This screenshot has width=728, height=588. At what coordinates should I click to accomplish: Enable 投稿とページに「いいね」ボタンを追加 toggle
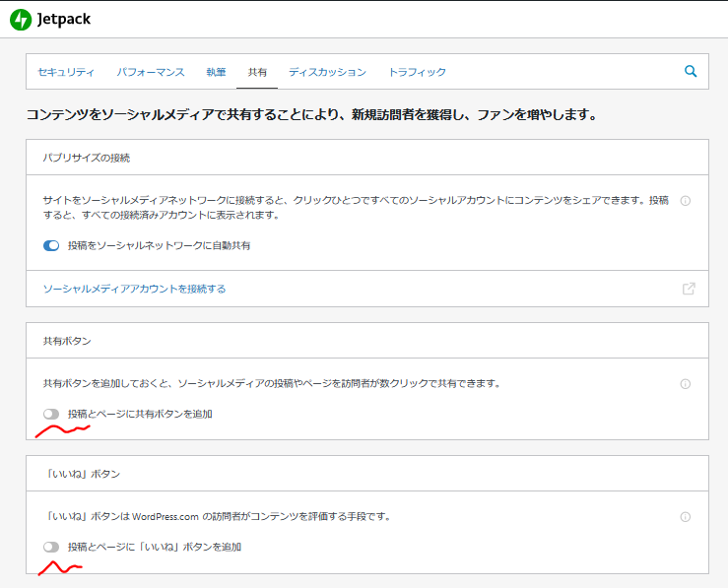coord(51,547)
